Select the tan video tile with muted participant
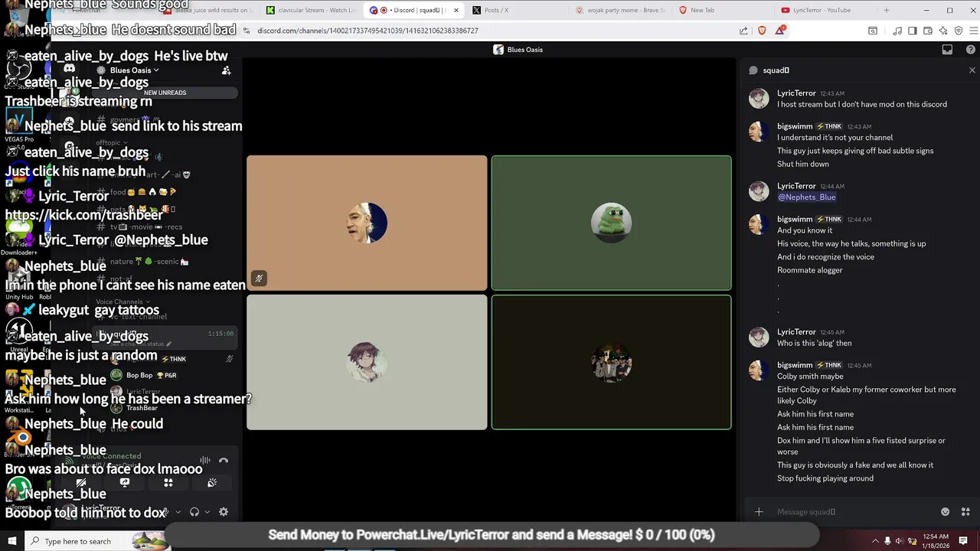The image size is (980, 551). pyautogui.click(x=367, y=223)
